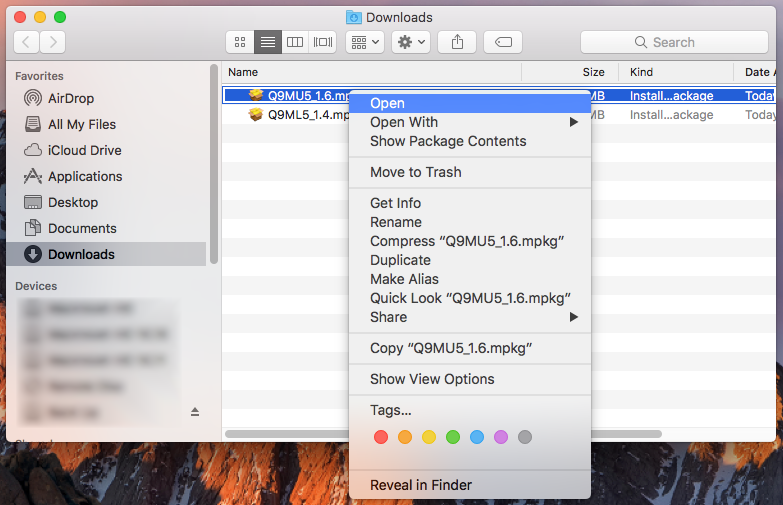The width and height of the screenshot is (783, 505).
Task: Apply the blue tag color
Action: coord(477,437)
